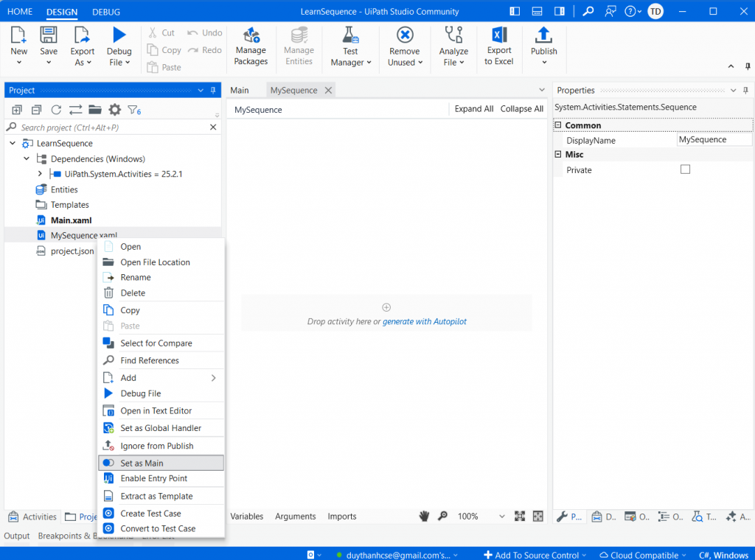Switch to the Main document tab
This screenshot has width=755, height=560.
click(240, 91)
